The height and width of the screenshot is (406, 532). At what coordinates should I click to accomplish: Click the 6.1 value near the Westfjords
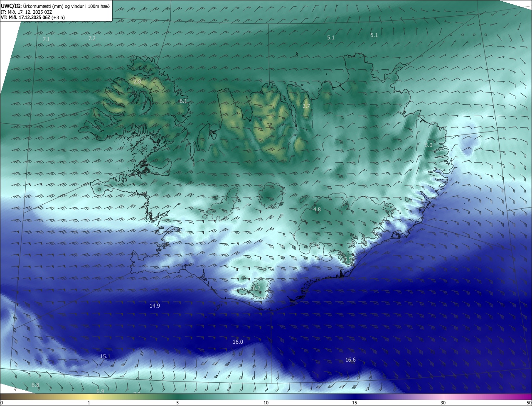(x=183, y=101)
